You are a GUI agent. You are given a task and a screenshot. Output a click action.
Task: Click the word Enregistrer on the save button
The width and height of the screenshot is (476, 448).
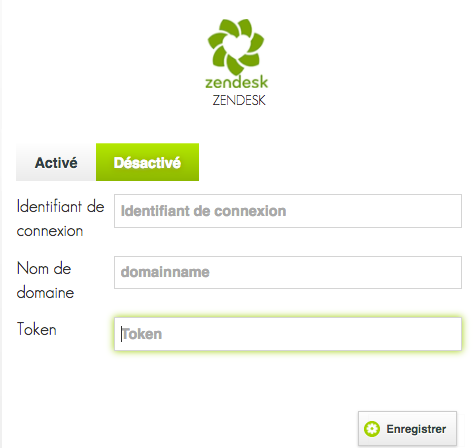pos(416,429)
